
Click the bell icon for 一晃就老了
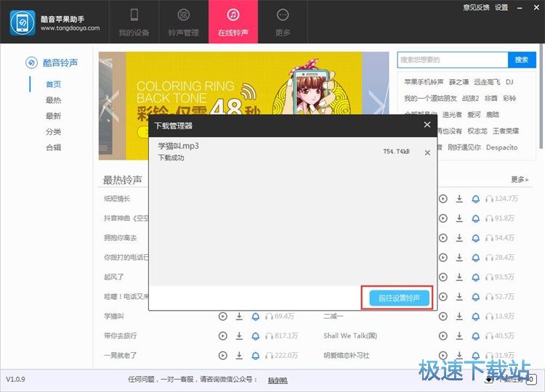tap(256, 356)
